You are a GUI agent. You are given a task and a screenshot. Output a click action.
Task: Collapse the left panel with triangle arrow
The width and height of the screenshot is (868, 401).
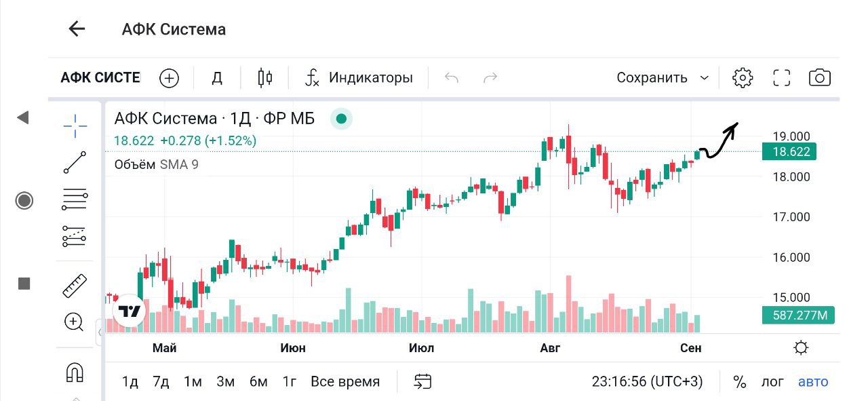coord(23,117)
